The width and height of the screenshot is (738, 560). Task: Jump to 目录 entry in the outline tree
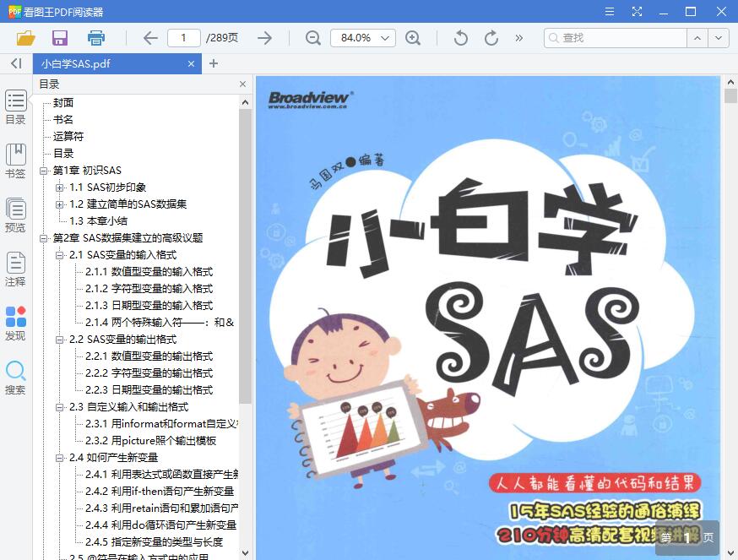(x=63, y=154)
